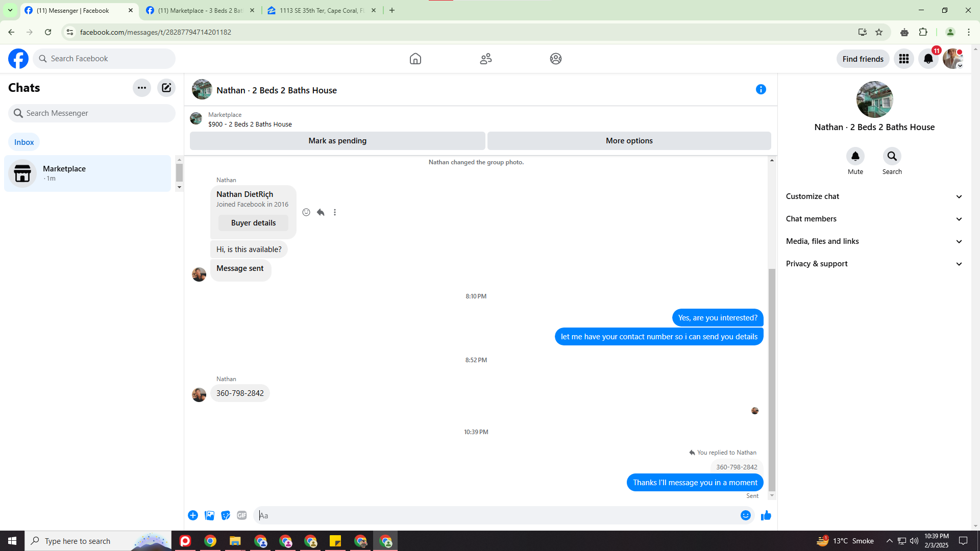Choose a sticker
Screen dimensions: 980x551
coord(226,515)
